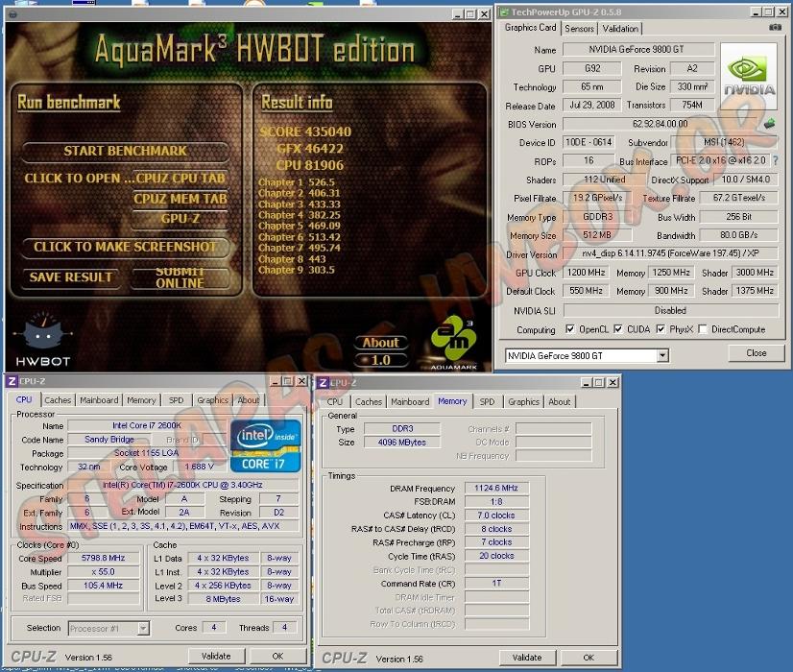Click the HWBOT robot logo
This screenshot has height=672, width=793.
[x=43, y=340]
